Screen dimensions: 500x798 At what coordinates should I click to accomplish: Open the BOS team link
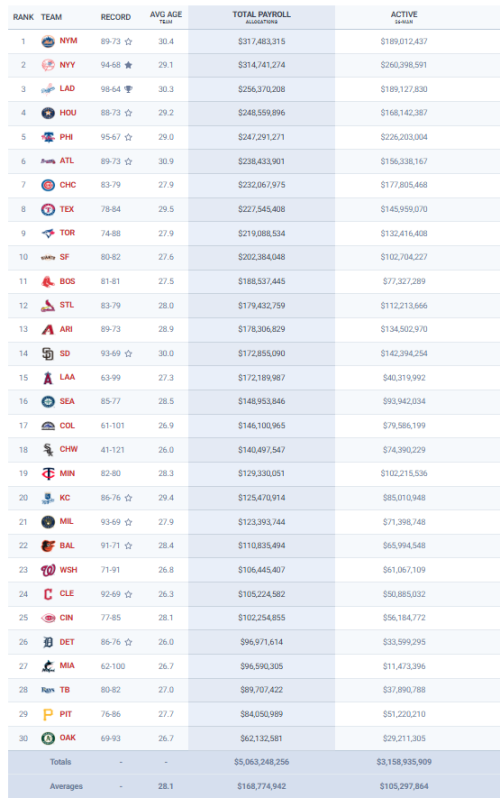click(x=67, y=281)
